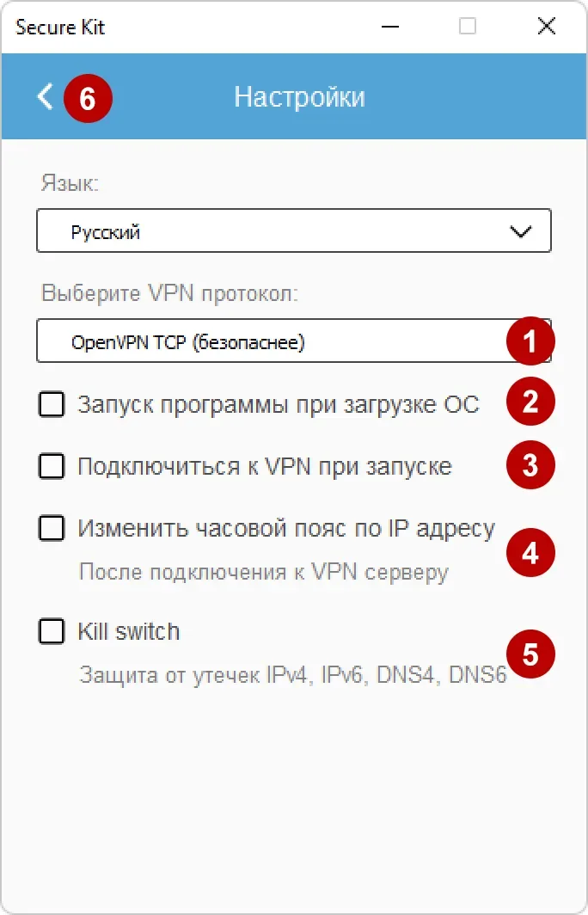Open the language selection dropdown
Image resolution: width=588 pixels, height=915 pixels.
294,230
